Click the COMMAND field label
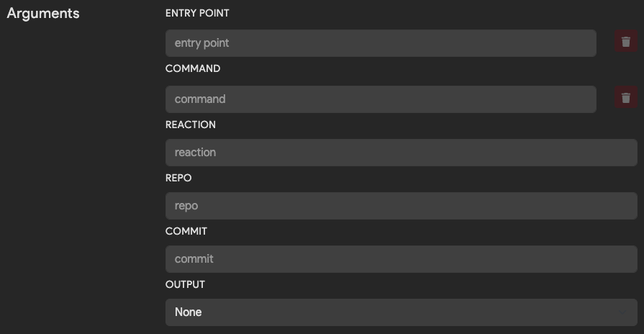The image size is (644, 334). click(x=193, y=68)
